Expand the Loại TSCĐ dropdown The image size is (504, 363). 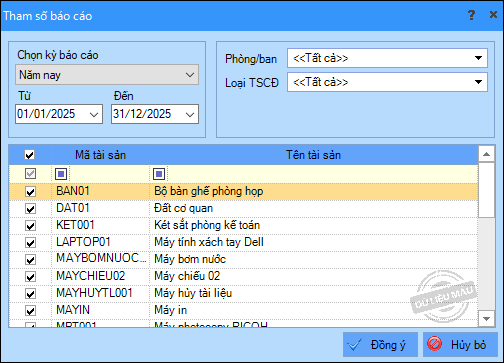478,82
